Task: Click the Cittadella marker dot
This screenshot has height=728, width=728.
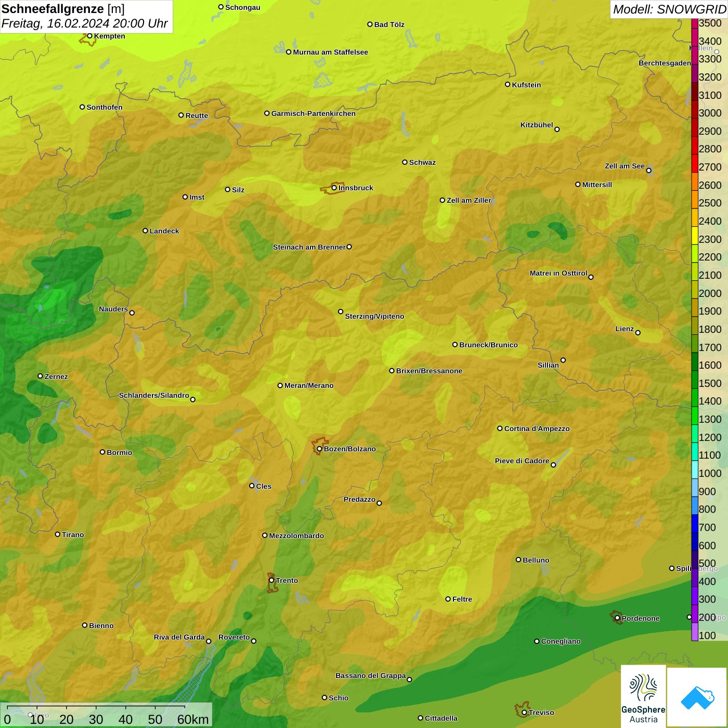Action: pos(420,718)
